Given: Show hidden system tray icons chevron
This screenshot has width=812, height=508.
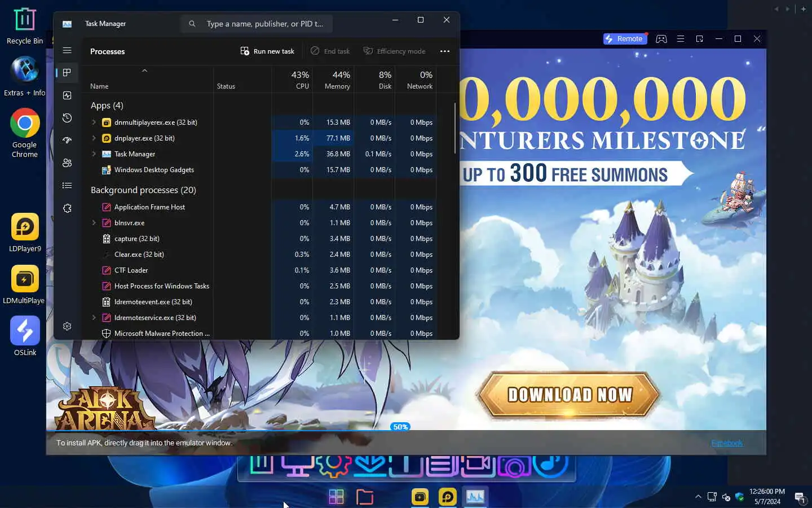Looking at the screenshot, I should point(698,497).
